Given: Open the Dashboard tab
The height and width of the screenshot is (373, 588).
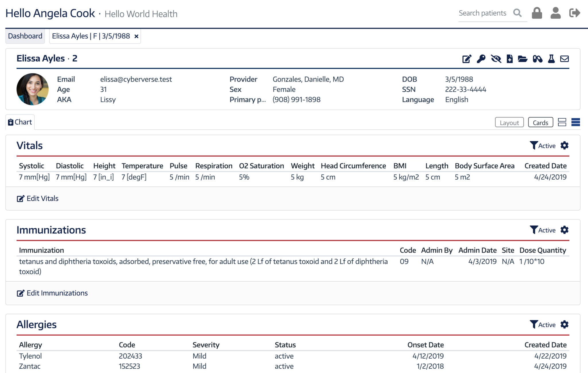Looking at the screenshot, I should [x=25, y=36].
